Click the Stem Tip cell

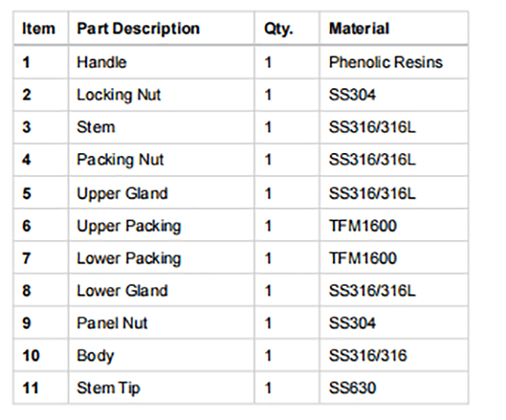[161, 388]
